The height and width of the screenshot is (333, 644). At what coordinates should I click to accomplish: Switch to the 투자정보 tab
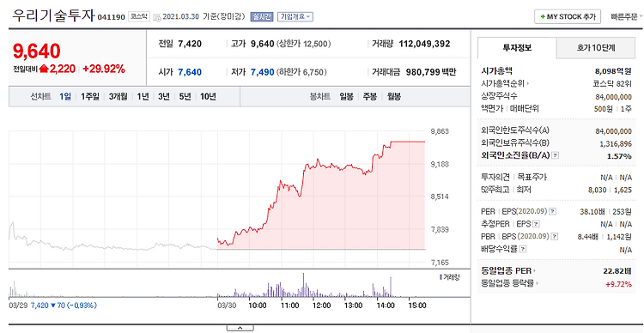coord(517,47)
